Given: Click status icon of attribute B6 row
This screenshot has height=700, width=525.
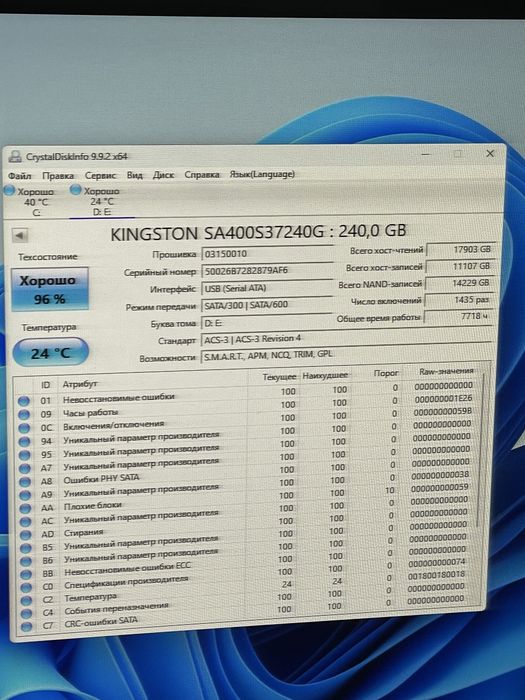Looking at the screenshot, I should (x=26, y=561).
